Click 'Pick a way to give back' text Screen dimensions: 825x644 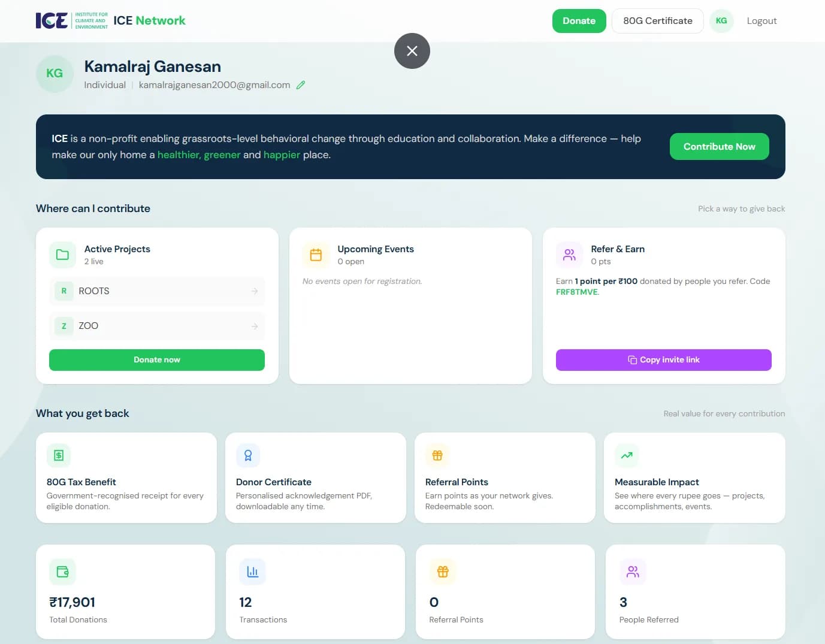tap(741, 209)
